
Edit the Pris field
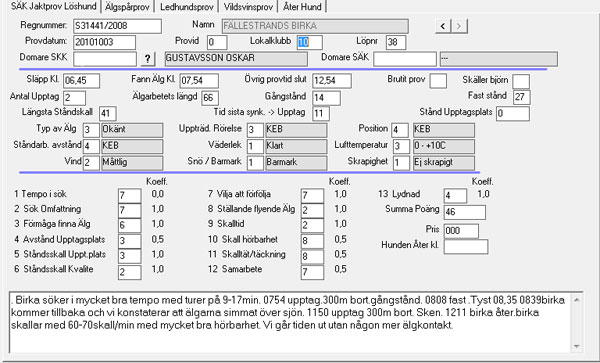coord(461,231)
